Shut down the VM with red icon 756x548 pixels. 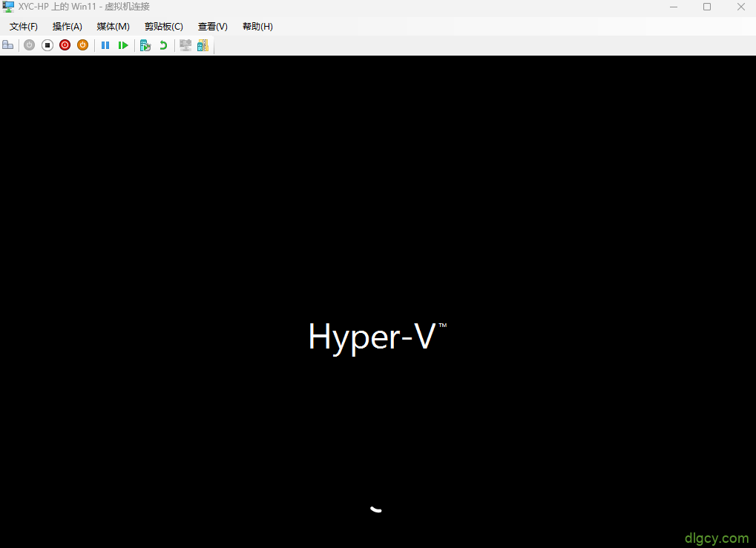pyautogui.click(x=65, y=45)
